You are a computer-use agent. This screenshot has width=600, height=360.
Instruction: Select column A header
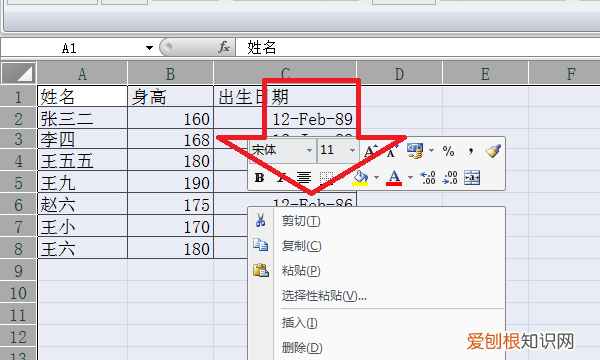(x=82, y=73)
